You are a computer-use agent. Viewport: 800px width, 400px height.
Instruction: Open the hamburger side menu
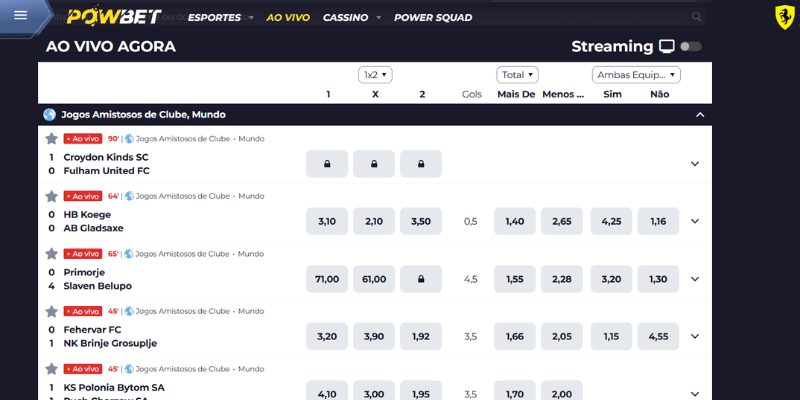[x=21, y=16]
